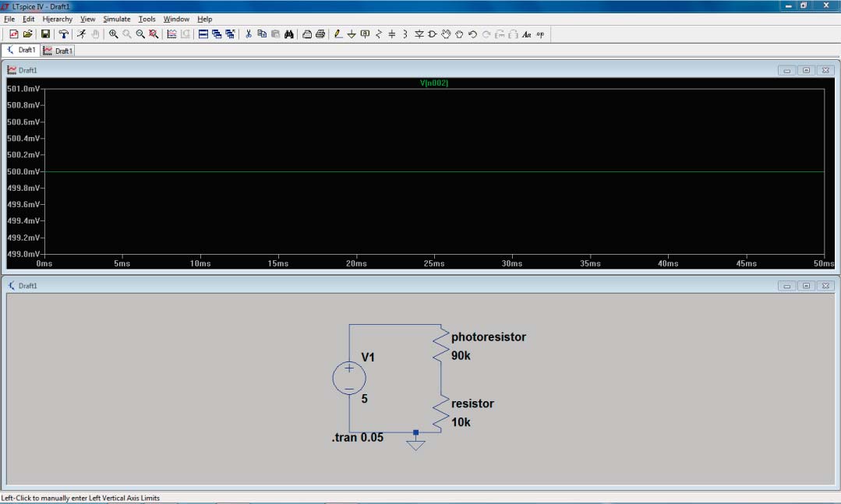Open the Control Panel hammer icon
This screenshot has height=504, width=841.
(63, 34)
